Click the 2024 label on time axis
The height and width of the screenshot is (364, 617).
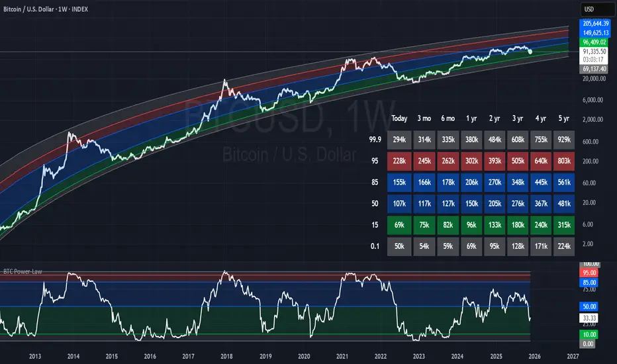click(x=457, y=356)
